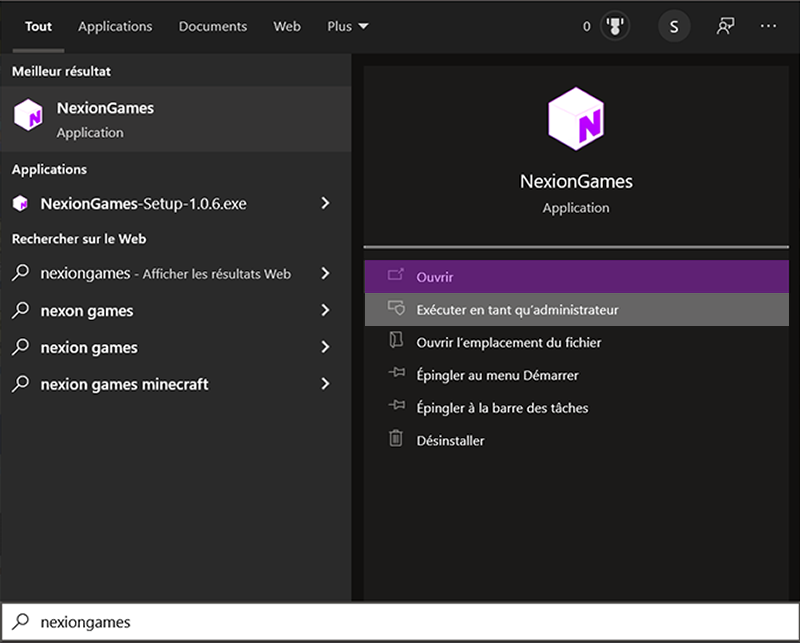Image resolution: width=800 pixels, height=643 pixels.
Task: Select Désinstaller option
Action: [x=576, y=440]
